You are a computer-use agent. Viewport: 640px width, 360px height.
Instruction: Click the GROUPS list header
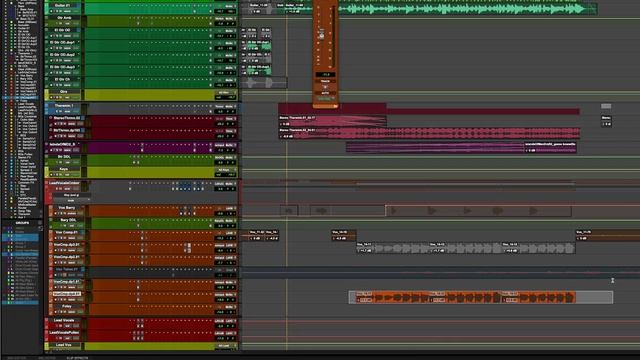[x=22, y=223]
